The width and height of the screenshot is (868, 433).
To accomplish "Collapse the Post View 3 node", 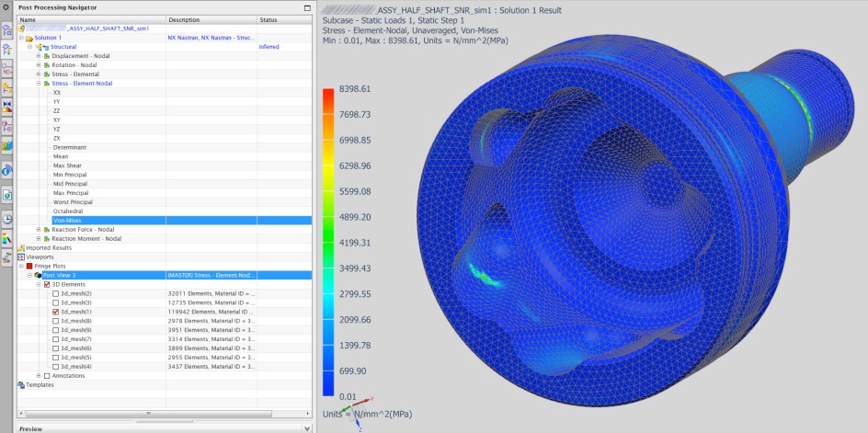I will coord(30,275).
